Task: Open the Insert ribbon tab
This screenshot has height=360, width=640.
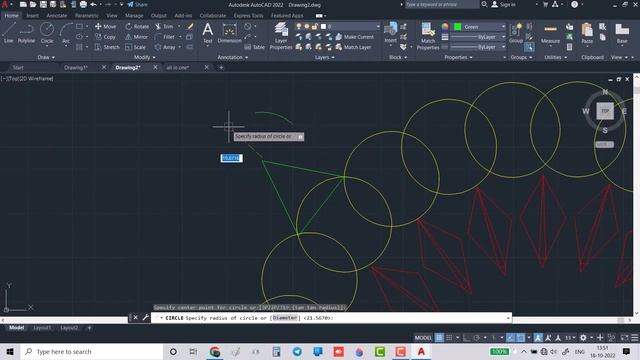Action: click(x=32, y=16)
